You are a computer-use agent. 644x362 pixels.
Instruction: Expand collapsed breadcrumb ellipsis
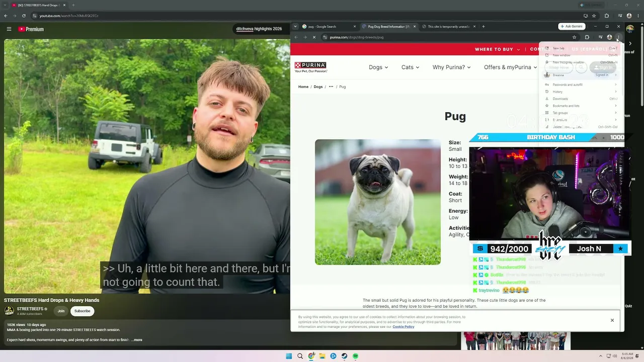[331, 86]
